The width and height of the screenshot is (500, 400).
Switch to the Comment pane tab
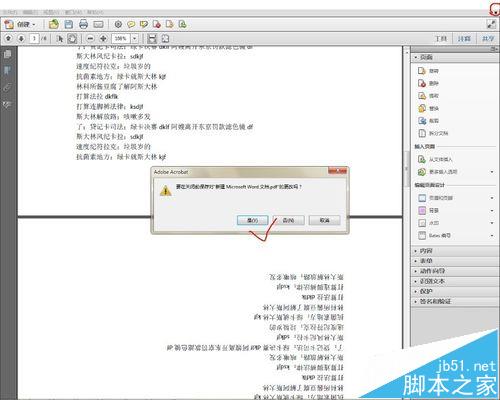[464, 39]
